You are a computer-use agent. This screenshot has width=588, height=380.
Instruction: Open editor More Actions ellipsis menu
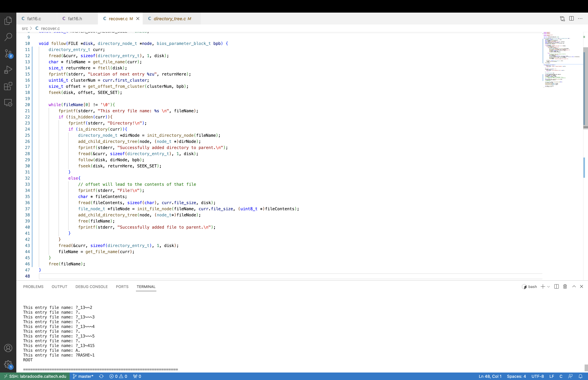point(580,19)
